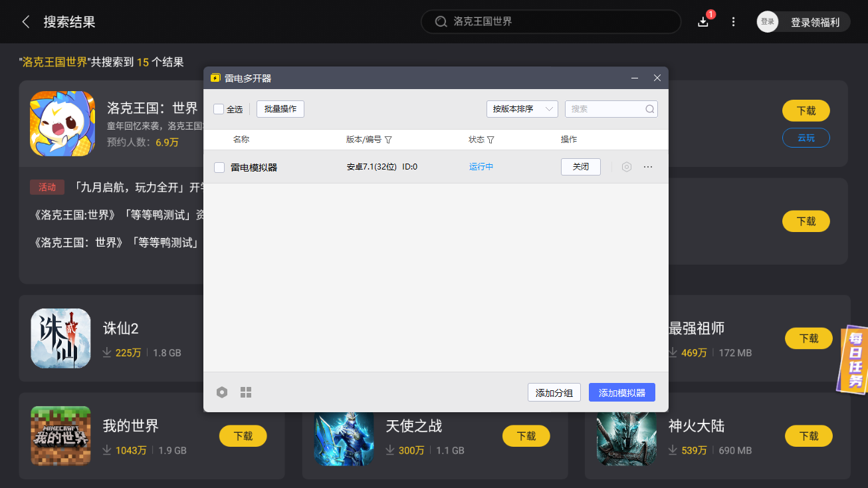Open the 按版本排序 sort dropdown
Viewport: 868px width, 488px height.
point(522,109)
